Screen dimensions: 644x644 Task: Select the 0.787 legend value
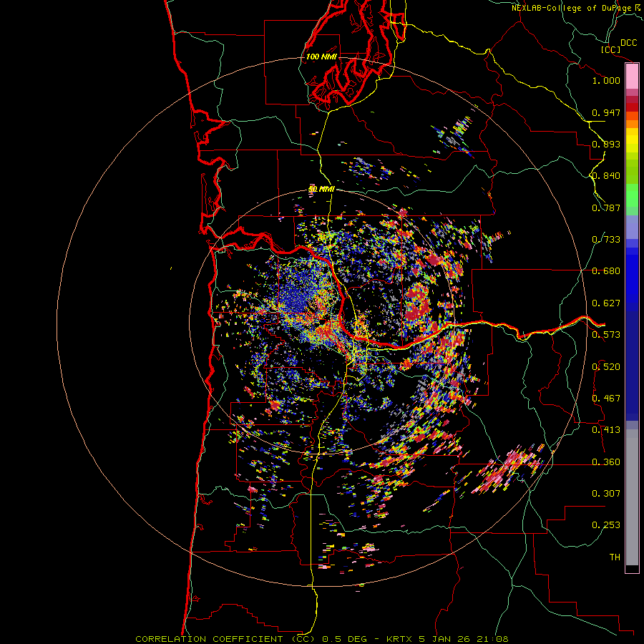tap(606, 208)
